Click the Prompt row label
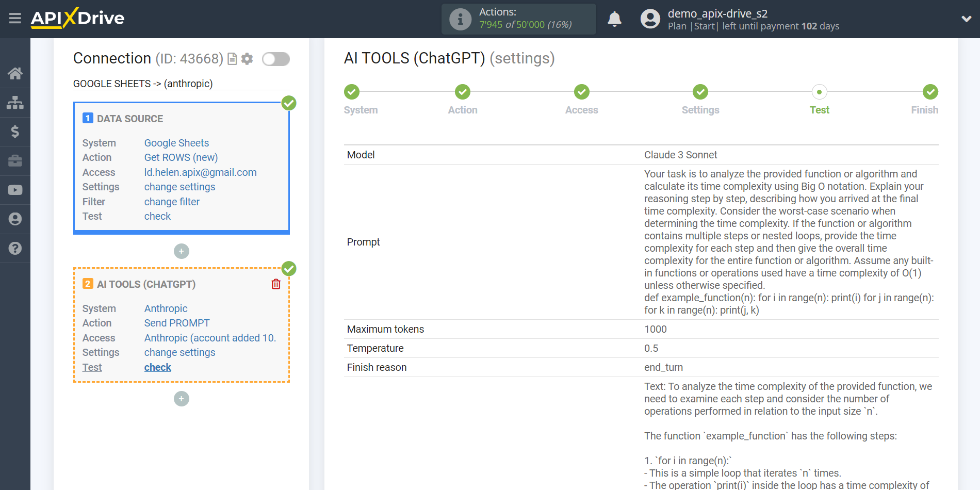 point(363,242)
